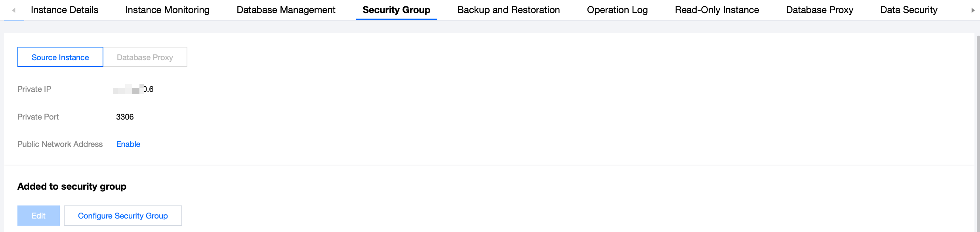Click the masked Private IP value

(x=133, y=89)
